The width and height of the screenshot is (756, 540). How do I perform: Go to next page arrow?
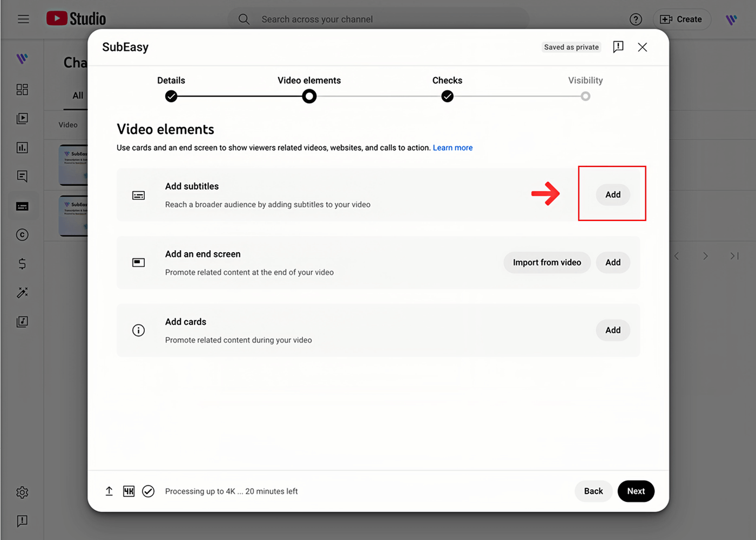point(705,256)
